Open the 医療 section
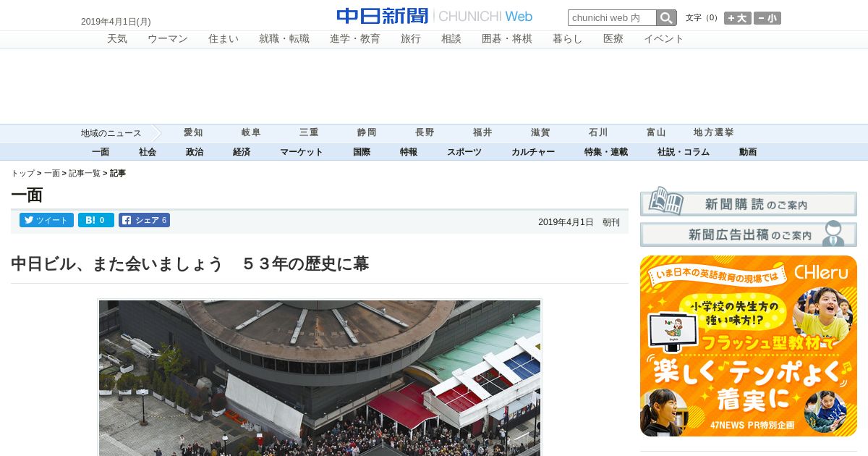This screenshot has width=868, height=456. tap(613, 39)
